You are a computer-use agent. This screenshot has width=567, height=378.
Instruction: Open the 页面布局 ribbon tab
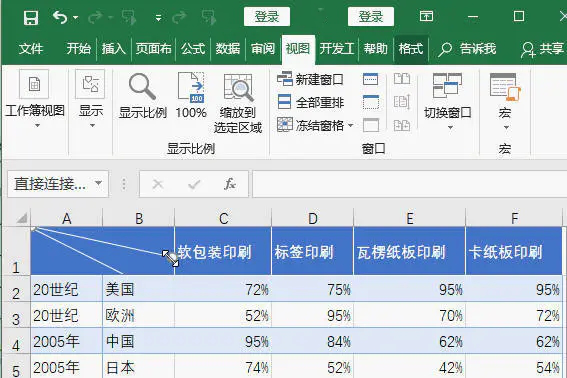[x=153, y=48]
